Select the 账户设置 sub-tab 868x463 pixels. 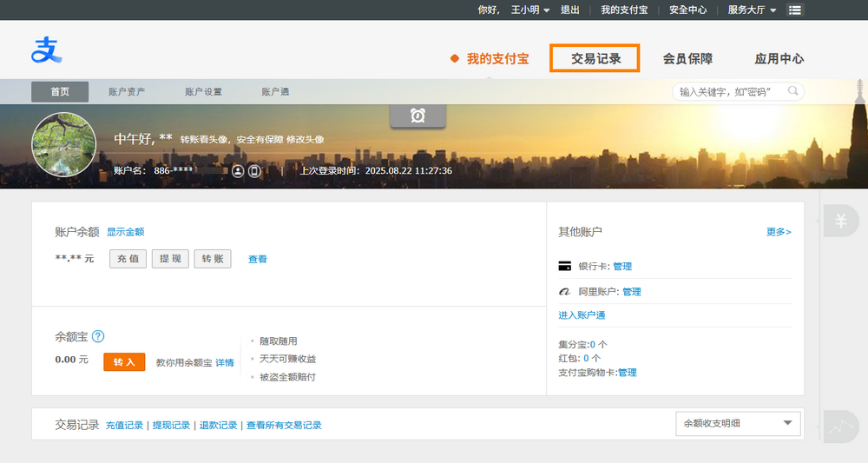tap(203, 92)
